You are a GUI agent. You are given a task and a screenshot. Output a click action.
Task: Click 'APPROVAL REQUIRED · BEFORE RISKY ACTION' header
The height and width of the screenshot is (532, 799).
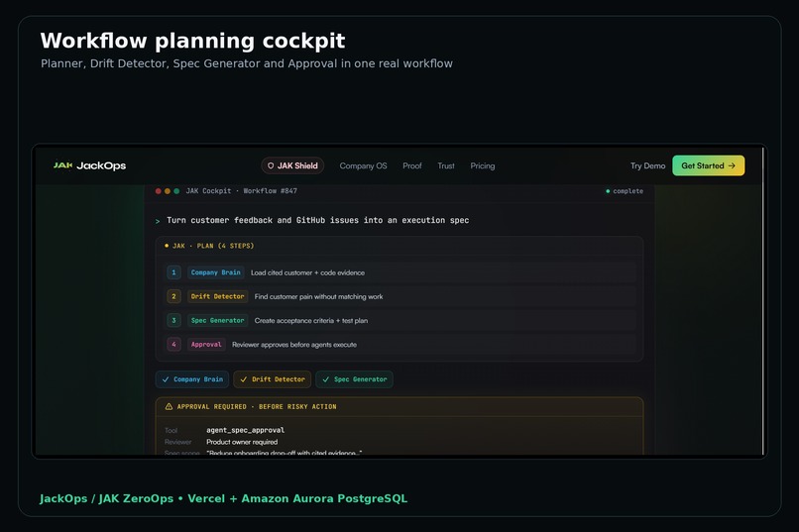coord(257,407)
